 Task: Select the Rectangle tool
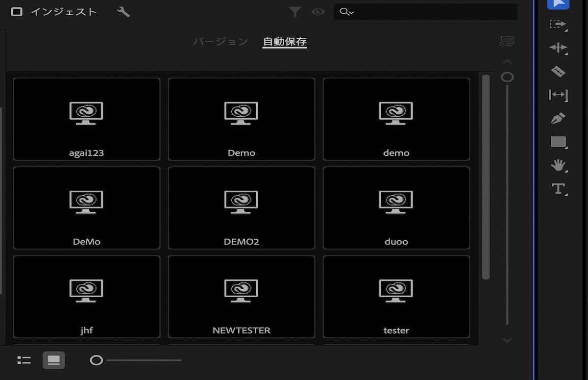coord(559,142)
